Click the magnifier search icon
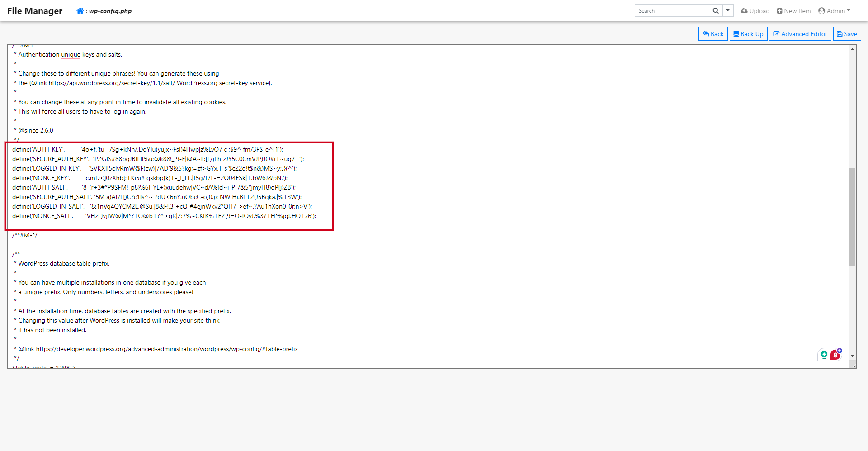This screenshot has height=451, width=868. (716, 11)
